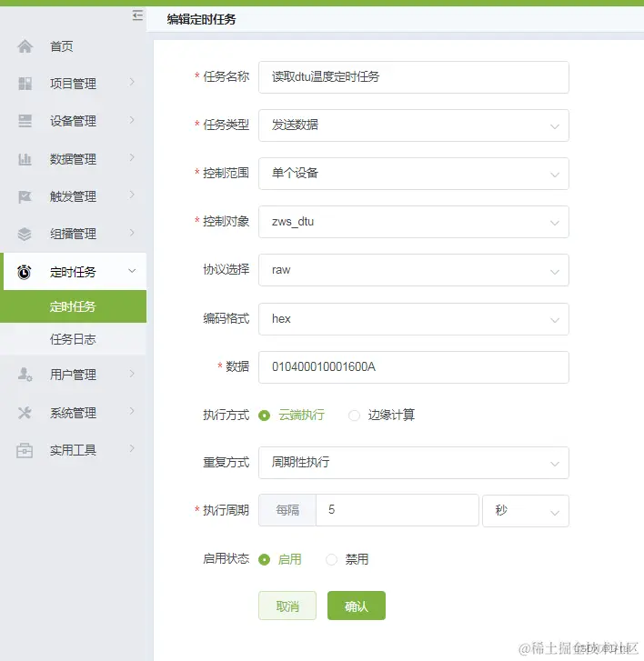This screenshot has height=661, width=644.
Task: Open 设备管理 menu item
Action: [x=74, y=121]
